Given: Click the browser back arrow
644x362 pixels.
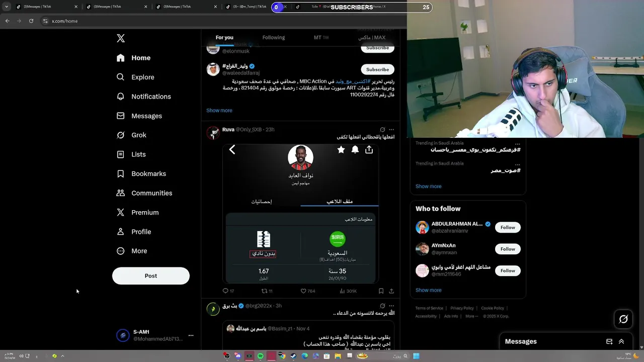Looking at the screenshot, I should (7, 21).
